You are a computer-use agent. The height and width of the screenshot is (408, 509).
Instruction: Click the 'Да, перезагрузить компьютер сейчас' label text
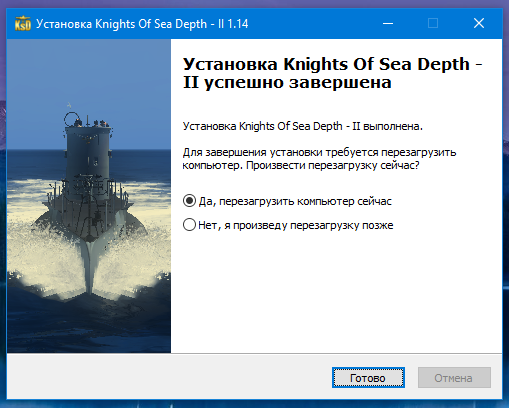click(295, 201)
